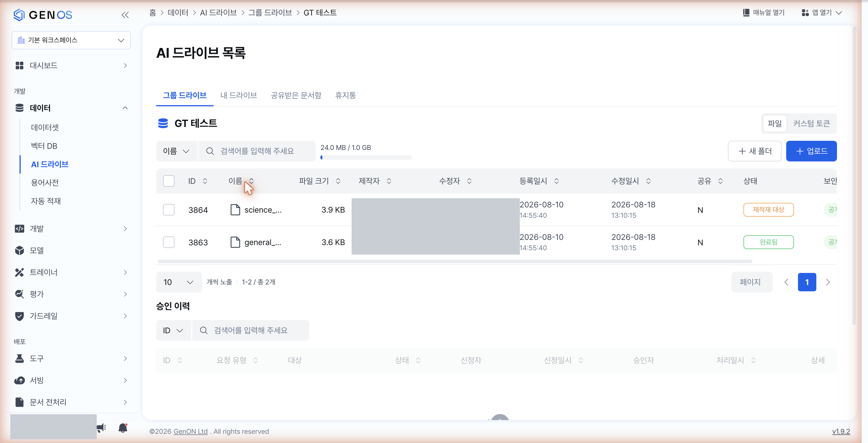Click the 평가 chart icon

pos(20,294)
